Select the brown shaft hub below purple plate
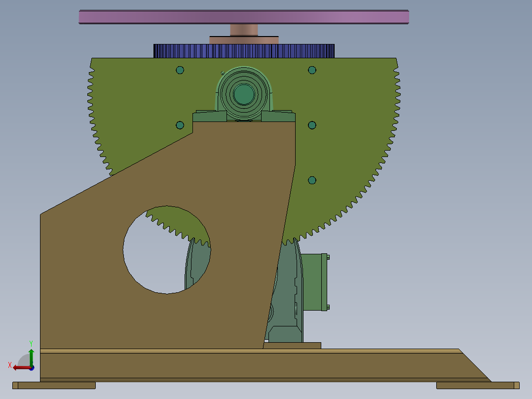532x399 pixels. [x=244, y=30]
